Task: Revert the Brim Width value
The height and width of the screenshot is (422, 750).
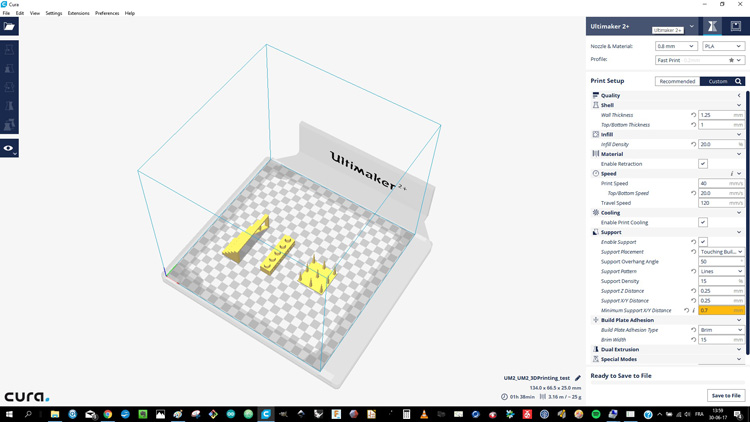Action: pyautogui.click(x=693, y=340)
